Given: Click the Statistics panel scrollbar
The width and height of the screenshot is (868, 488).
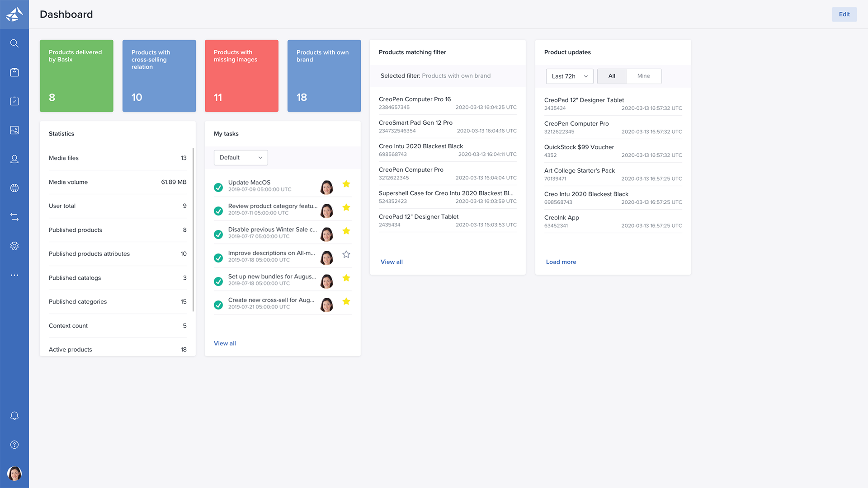Looking at the screenshot, I should [193, 230].
